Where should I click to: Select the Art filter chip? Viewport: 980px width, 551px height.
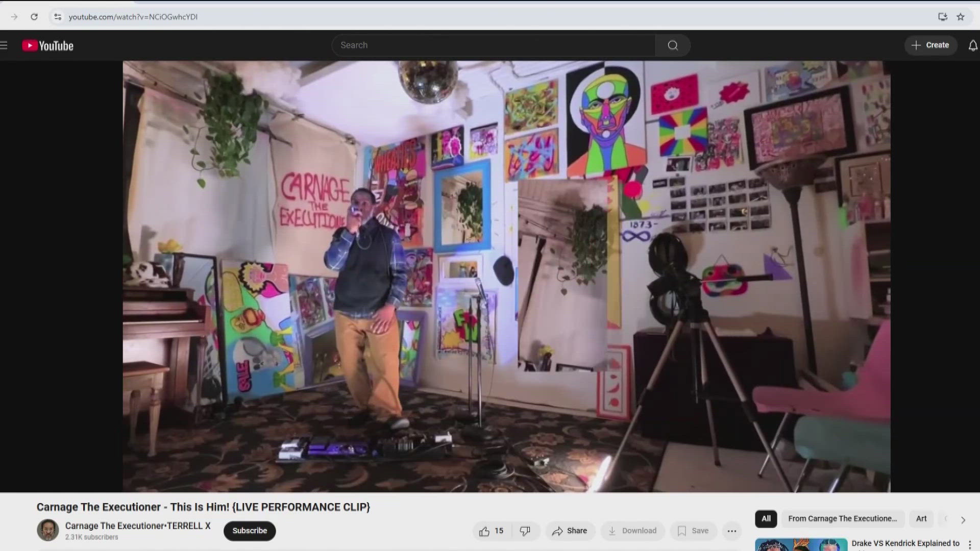[x=921, y=519]
